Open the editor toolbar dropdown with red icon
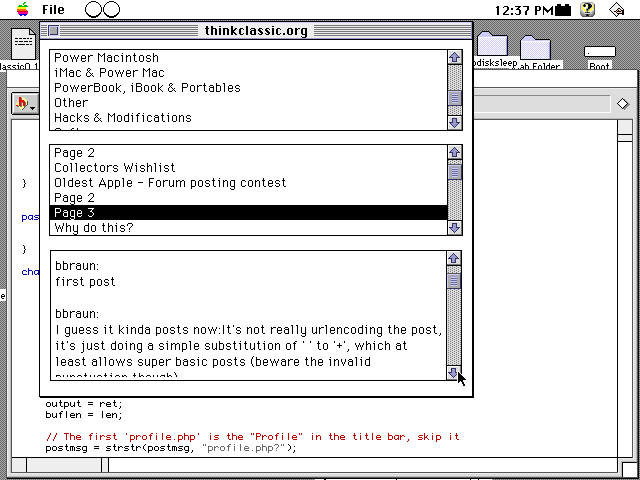Viewport: 640px width, 480px height. (25, 103)
